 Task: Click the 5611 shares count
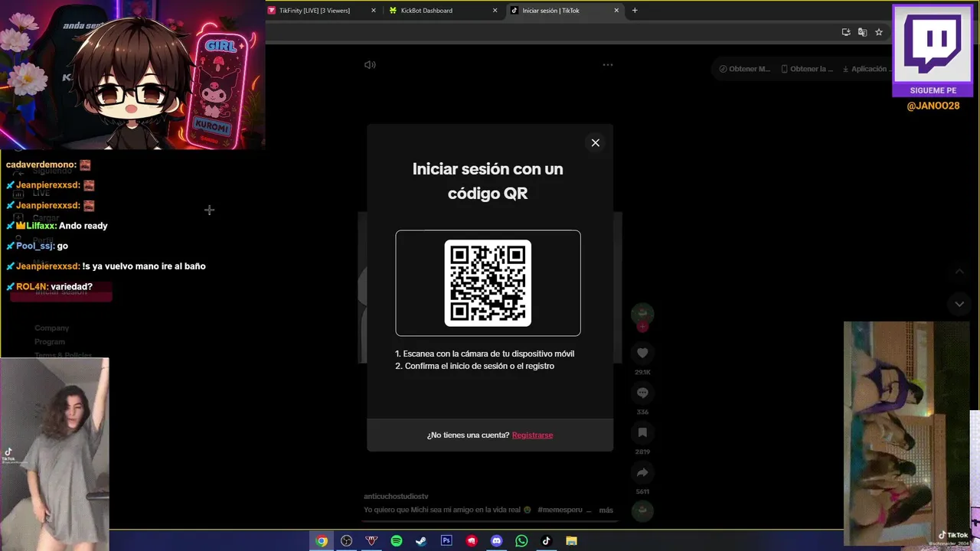[x=642, y=491]
